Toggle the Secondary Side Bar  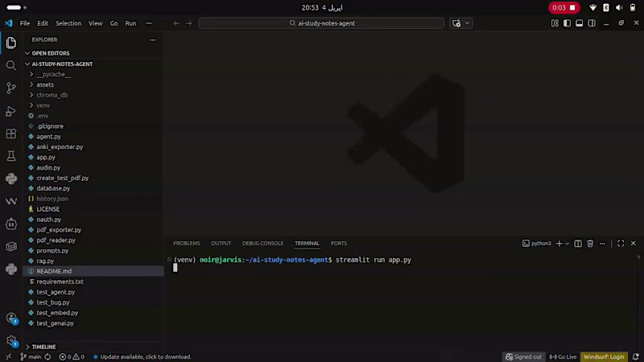pyautogui.click(x=592, y=23)
